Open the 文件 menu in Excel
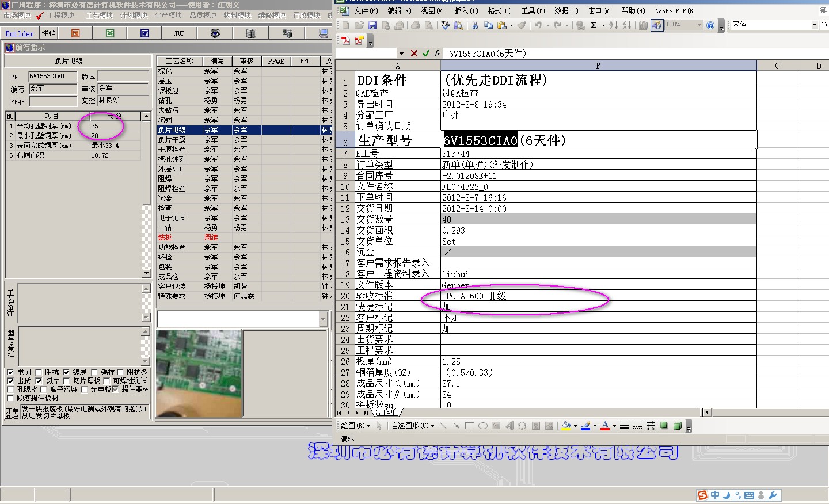 (366, 10)
